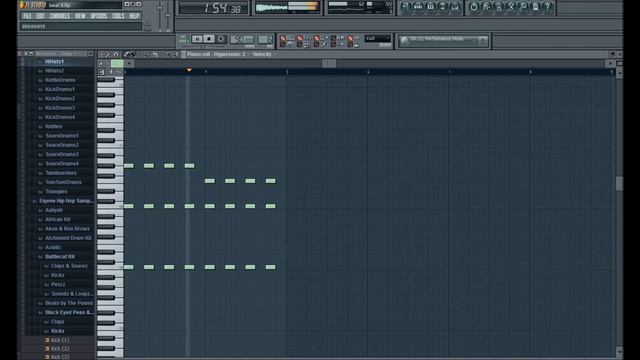Expand the HiHats2 folder
Image resolution: width=640 pixels, height=360 pixels.
[x=54, y=71]
